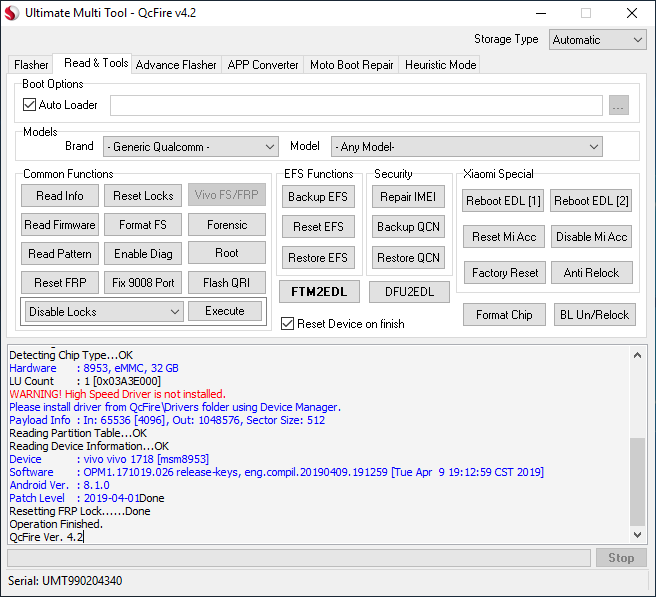The image size is (656, 597).
Task: Expand the Model dropdown list
Action: pos(466,147)
